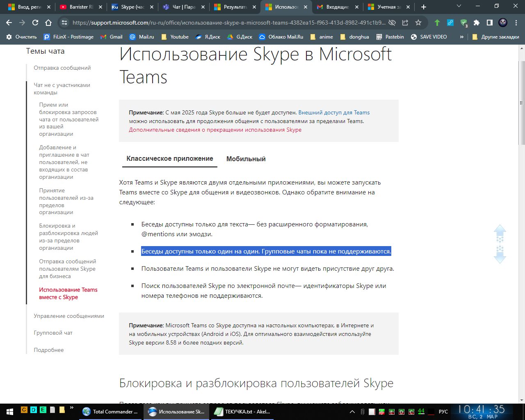The width and height of the screenshot is (525, 420).
Task: Expand Отправка сообщений section in sidebar
Action: tap(62, 68)
